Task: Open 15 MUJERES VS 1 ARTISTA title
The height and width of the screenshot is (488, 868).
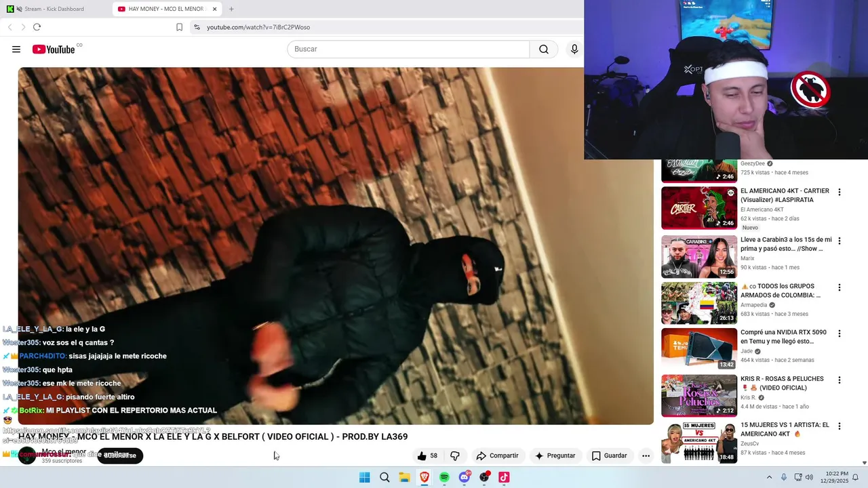Action: click(x=785, y=429)
